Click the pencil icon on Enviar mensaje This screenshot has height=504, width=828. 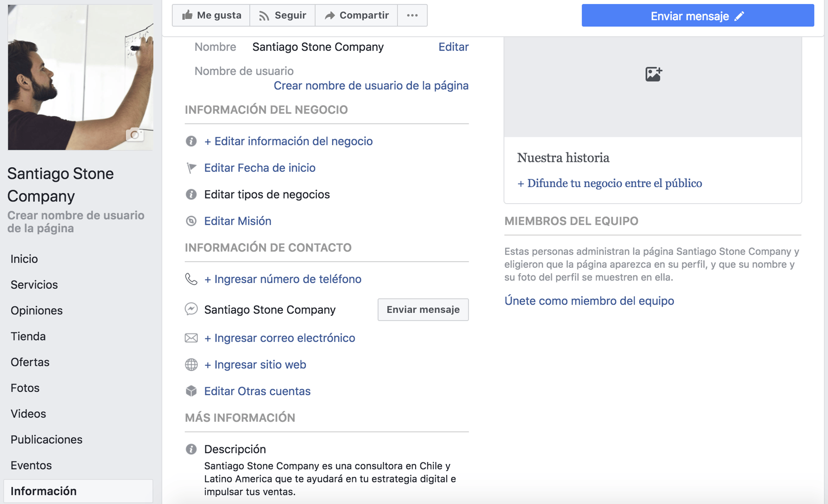(x=739, y=16)
